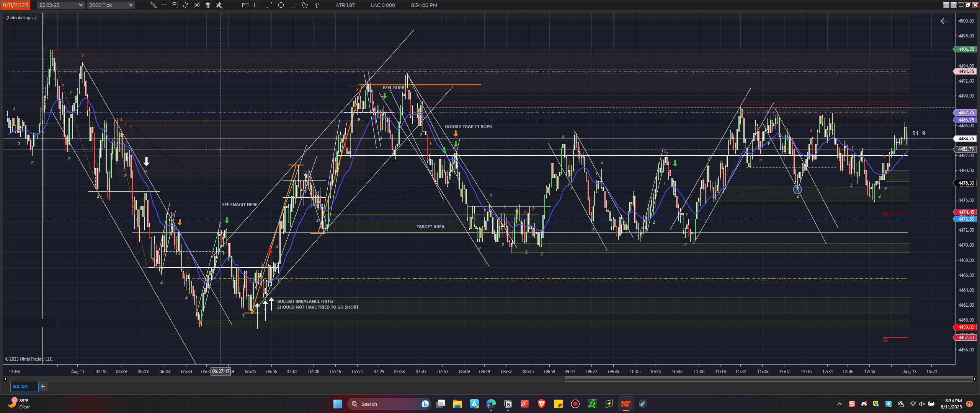The height and width of the screenshot is (413, 980).
Task: Open Task View from taskbar
Action: tap(441, 404)
